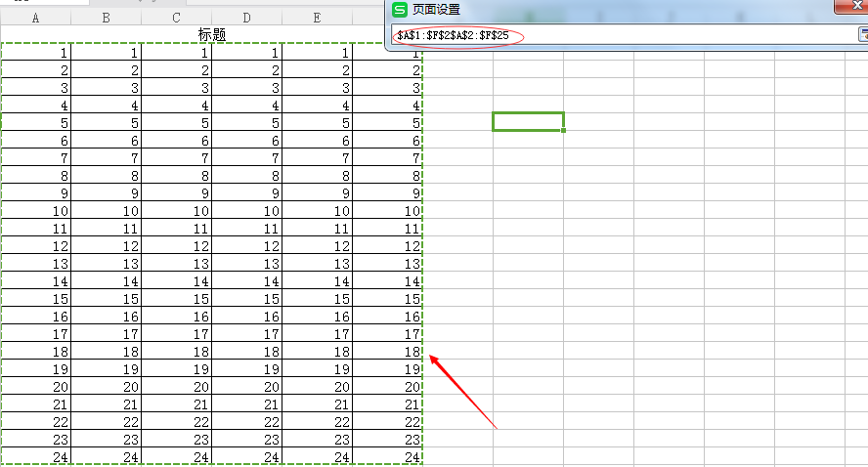Close the 页面设置 dialog
Screen dimensions: 868x467
coord(853,6)
